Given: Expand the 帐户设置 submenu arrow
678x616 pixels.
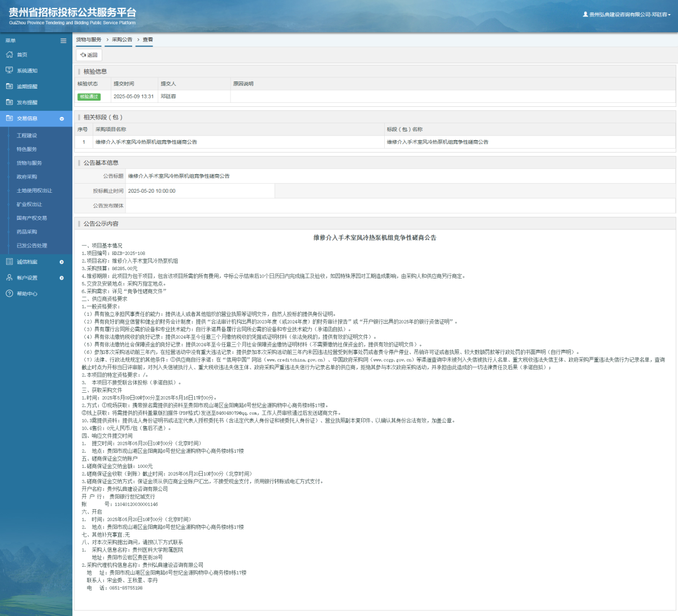Looking at the screenshot, I should click(62, 277).
